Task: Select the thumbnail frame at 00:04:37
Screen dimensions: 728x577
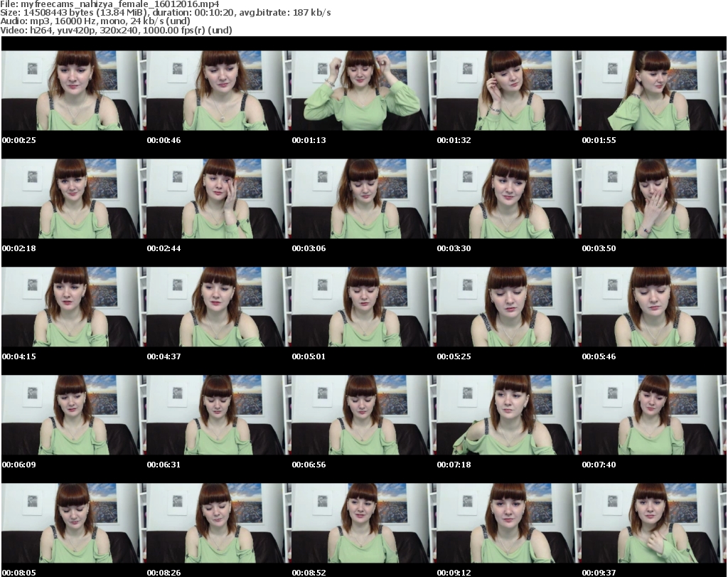Action: point(219,307)
